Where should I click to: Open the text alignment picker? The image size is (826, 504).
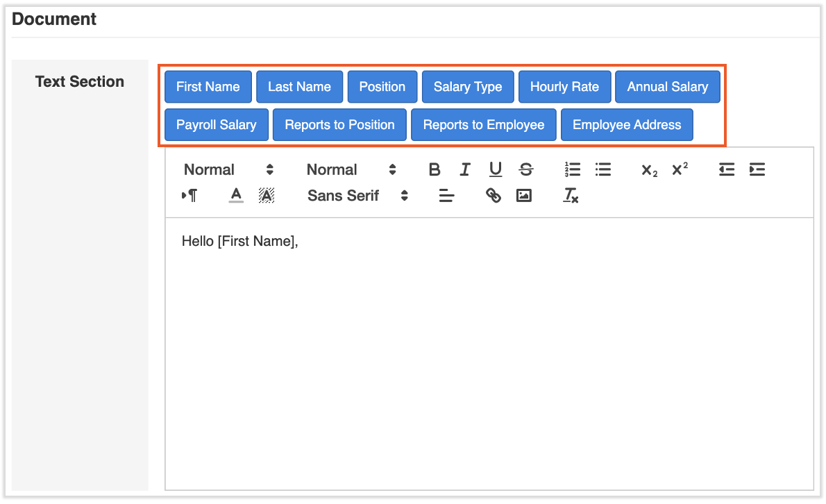pos(446,196)
